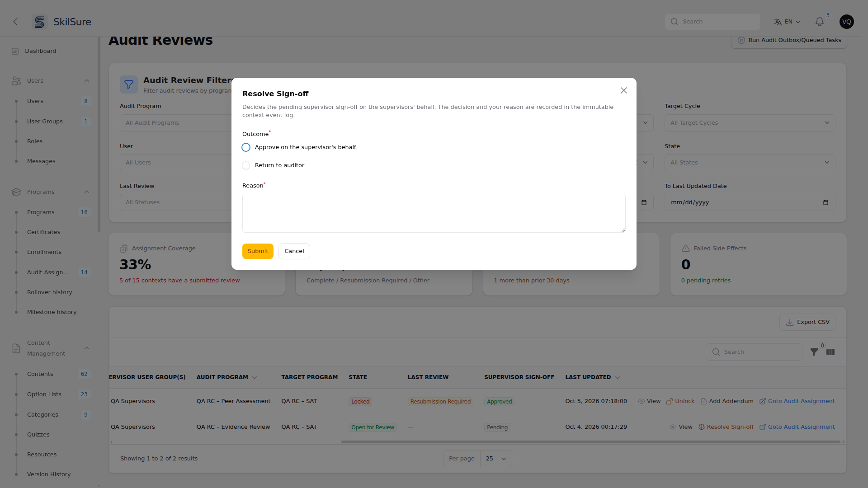Open Option Lists in sidebar
The height and width of the screenshot is (488, 868).
click(44, 394)
